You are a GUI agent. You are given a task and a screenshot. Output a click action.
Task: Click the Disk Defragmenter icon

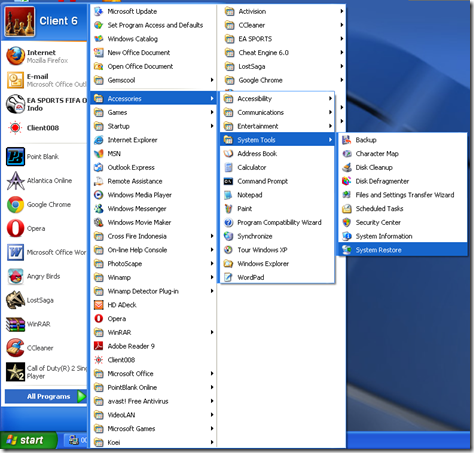pyautogui.click(x=347, y=181)
